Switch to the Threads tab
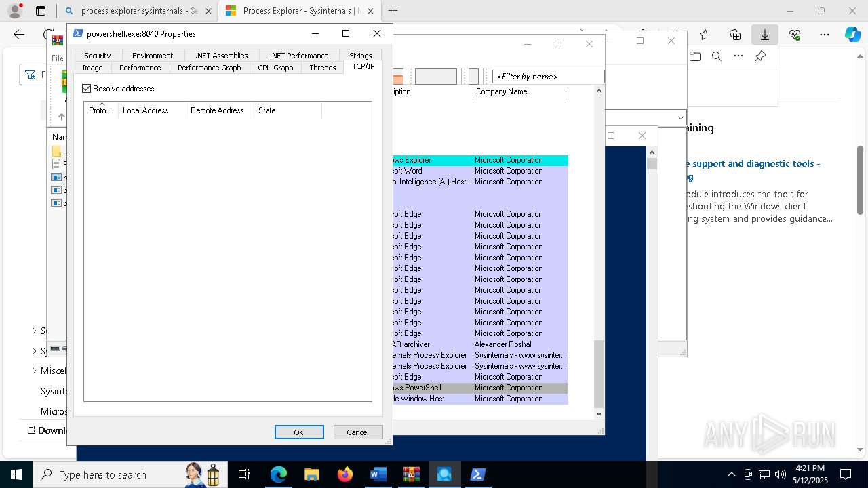The image size is (868, 488). [323, 68]
